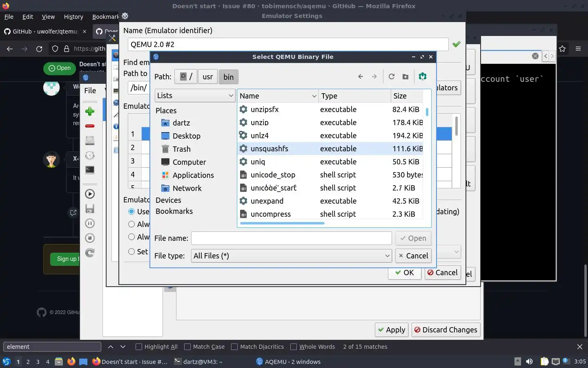Screen dimensions: 588x368
Task: Click the red minus delete VM icon in AQEMU
Action: [90, 126]
